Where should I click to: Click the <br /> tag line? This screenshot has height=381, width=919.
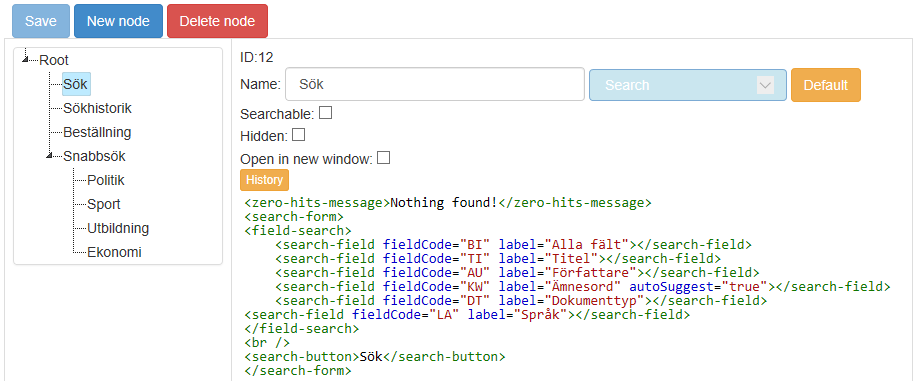pyautogui.click(x=267, y=342)
